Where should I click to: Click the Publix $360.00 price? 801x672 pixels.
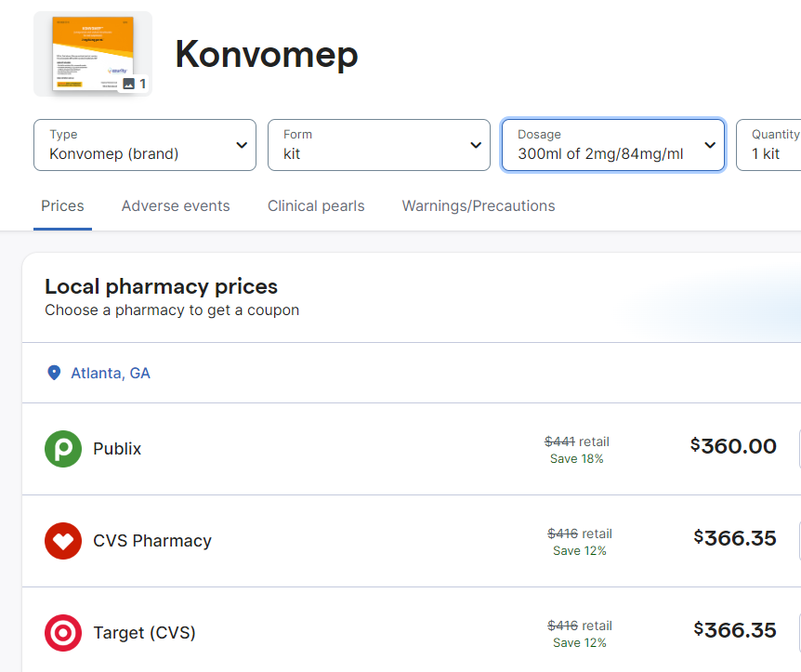click(x=733, y=446)
